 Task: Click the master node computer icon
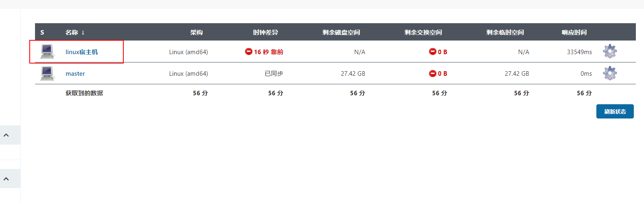47,73
